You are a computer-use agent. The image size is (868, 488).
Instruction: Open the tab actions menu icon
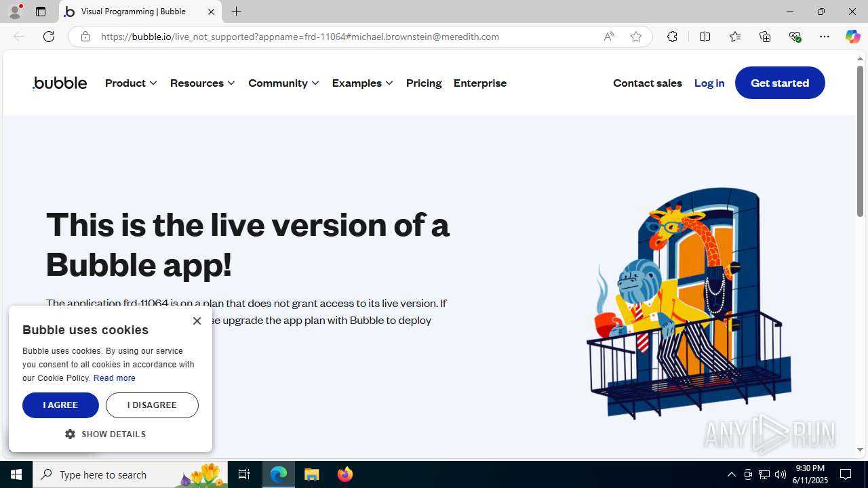coord(41,12)
